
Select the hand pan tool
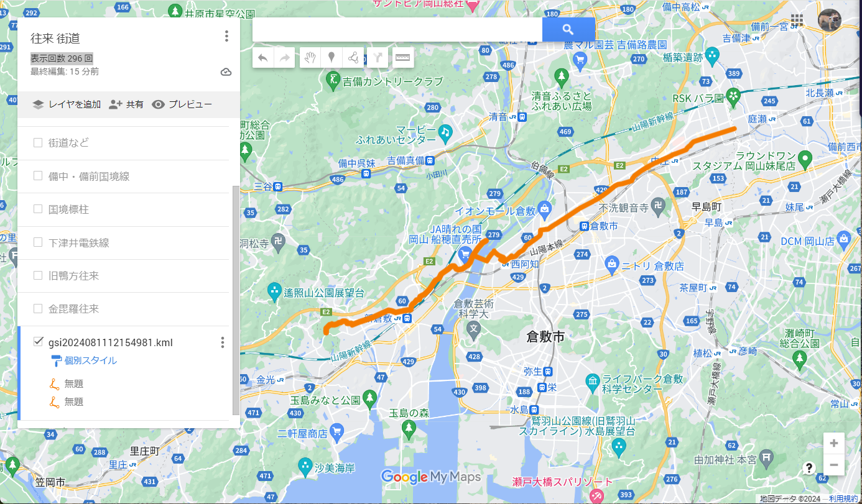point(310,58)
